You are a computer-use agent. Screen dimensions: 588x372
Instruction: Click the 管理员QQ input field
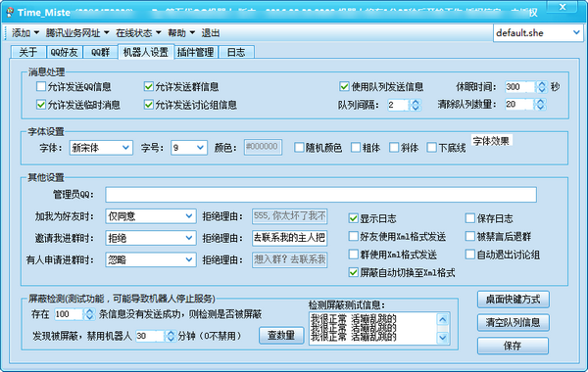coord(321,195)
